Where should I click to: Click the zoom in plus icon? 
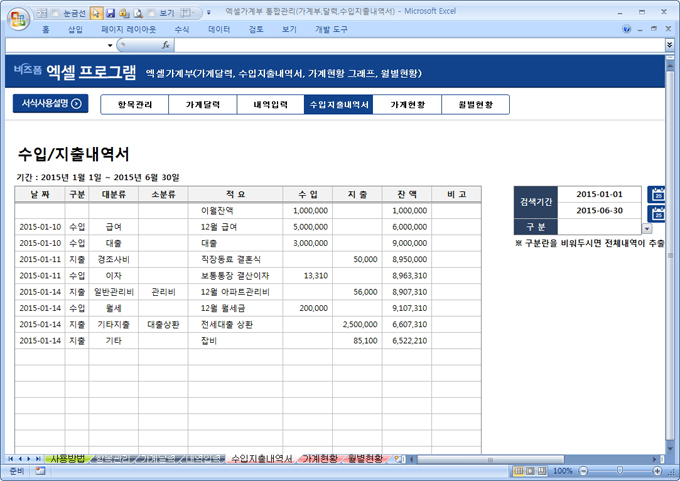point(658,471)
